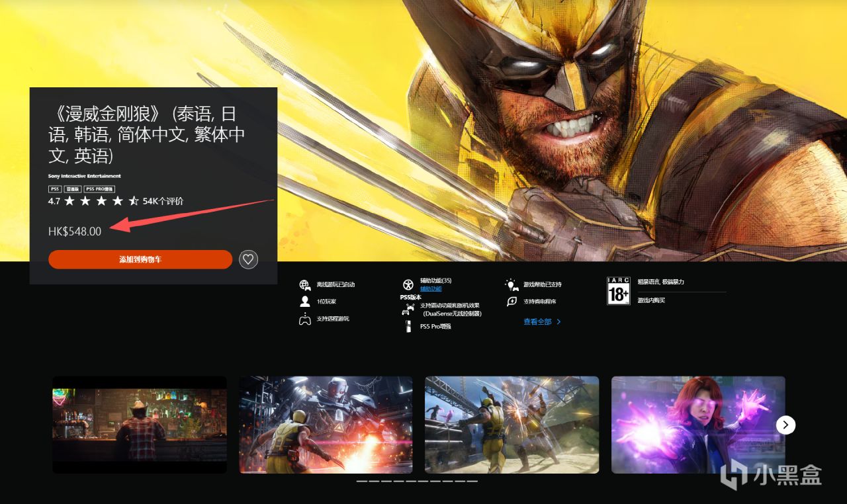Click the PS5 Pro enhanced console icon
The image size is (847, 504).
point(408,326)
